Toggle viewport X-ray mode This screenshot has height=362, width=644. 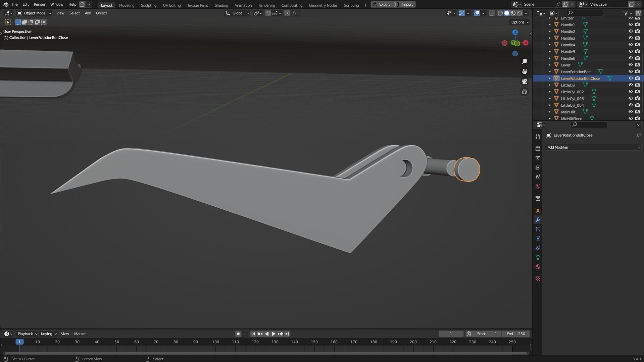click(492, 13)
